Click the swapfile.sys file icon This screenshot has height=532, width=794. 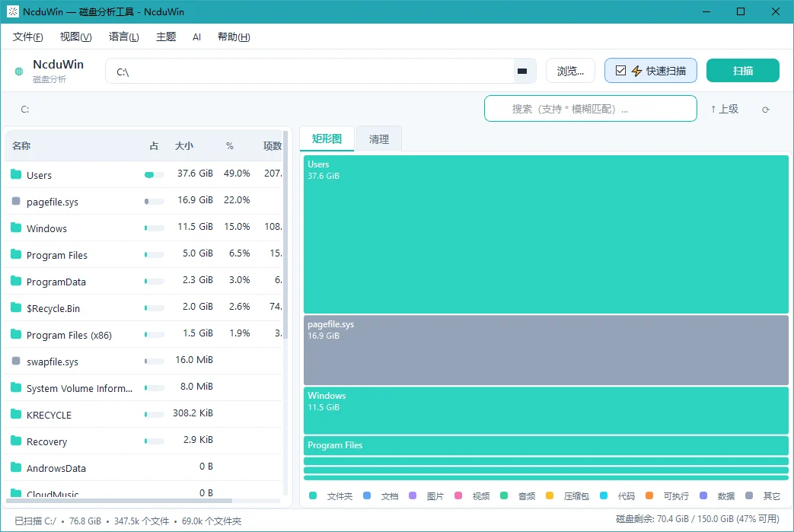point(16,362)
